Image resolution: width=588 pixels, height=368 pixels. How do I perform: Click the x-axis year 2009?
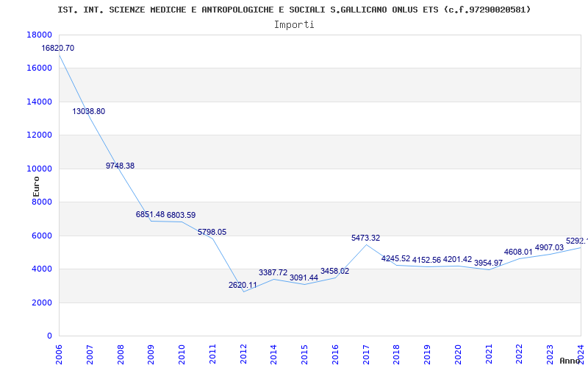click(x=151, y=354)
